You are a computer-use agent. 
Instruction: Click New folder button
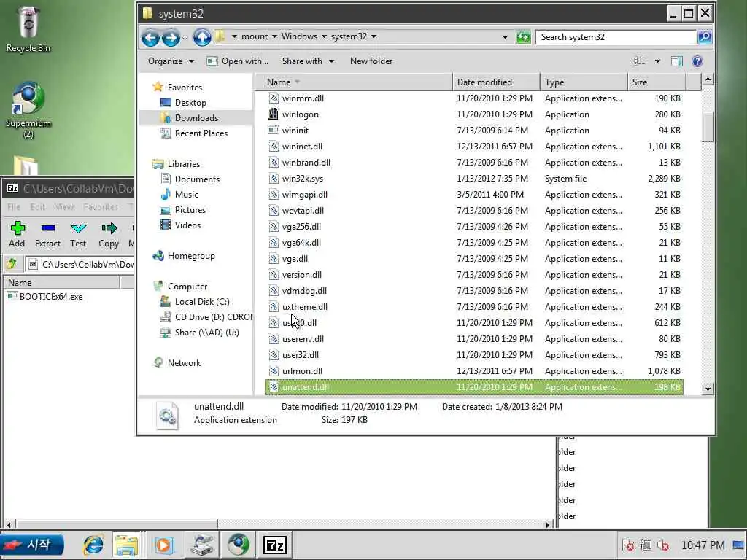tap(371, 61)
